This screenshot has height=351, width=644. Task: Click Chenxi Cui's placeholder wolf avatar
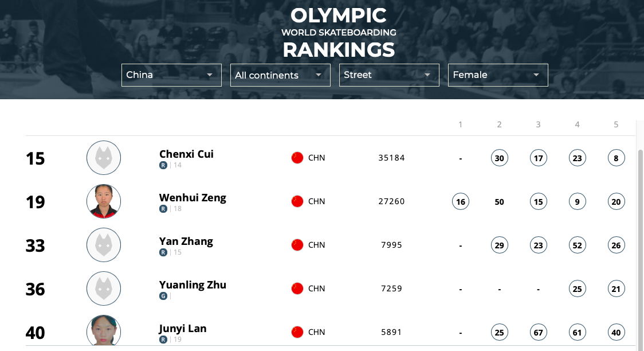point(104,158)
